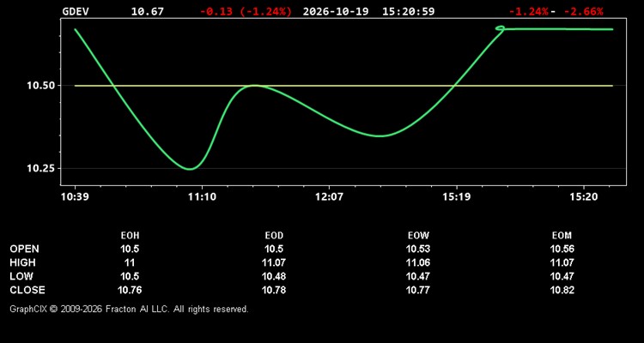
Task: Click the -2.66% value at top right
Action: point(583,11)
